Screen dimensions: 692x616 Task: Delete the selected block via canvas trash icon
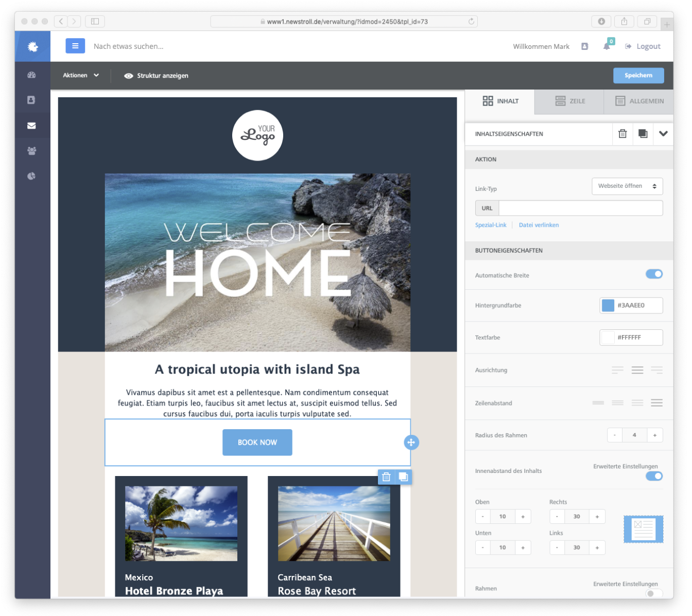[x=386, y=477]
